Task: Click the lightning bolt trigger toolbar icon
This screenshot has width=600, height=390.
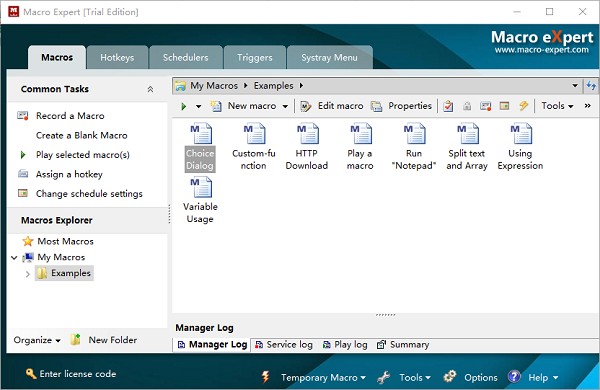Action: [523, 106]
